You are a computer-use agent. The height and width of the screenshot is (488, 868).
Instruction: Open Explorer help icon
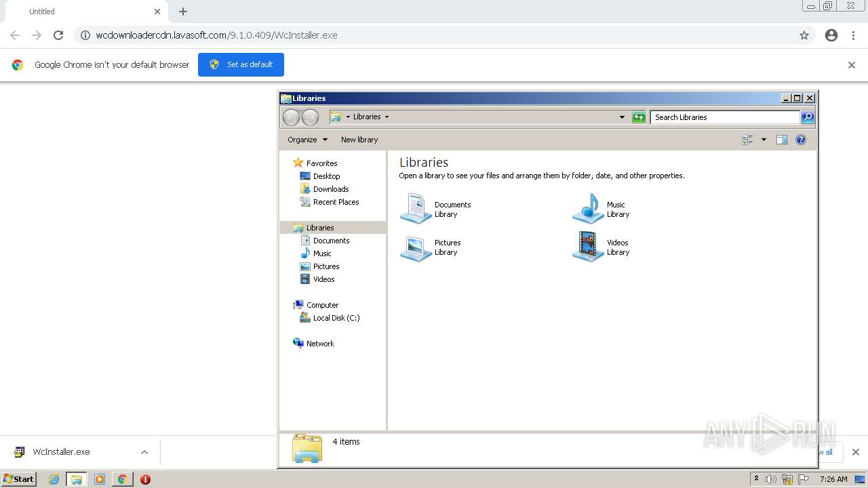(801, 140)
